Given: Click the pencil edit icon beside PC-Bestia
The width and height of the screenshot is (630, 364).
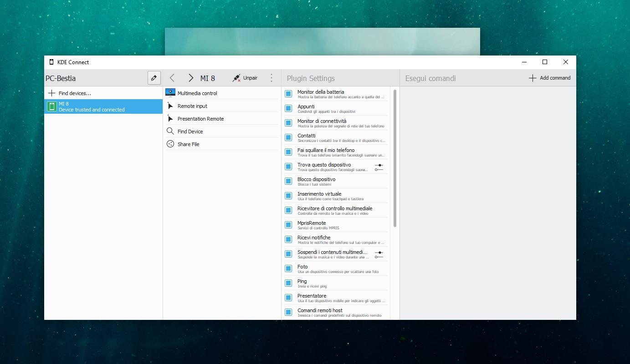Looking at the screenshot, I should coord(154,78).
